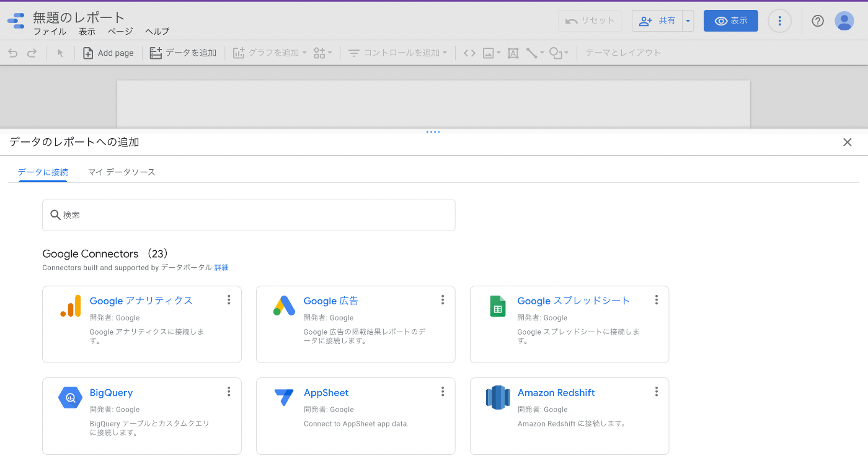Click テーマとレイアウト button

click(623, 53)
